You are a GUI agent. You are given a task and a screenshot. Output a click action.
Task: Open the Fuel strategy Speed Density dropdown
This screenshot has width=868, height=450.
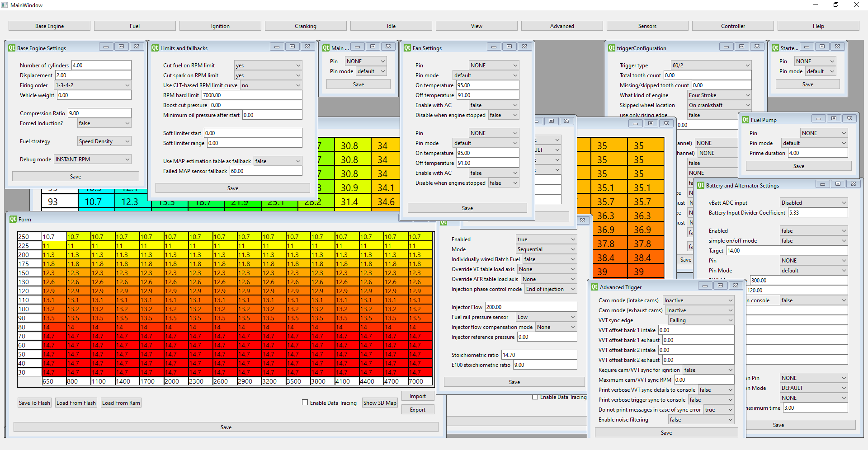104,141
